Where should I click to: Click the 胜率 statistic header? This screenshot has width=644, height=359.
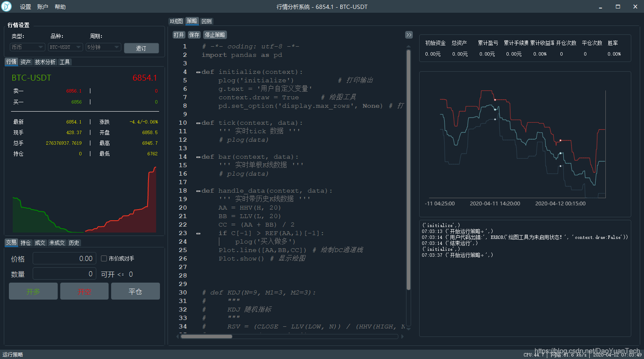(x=613, y=43)
